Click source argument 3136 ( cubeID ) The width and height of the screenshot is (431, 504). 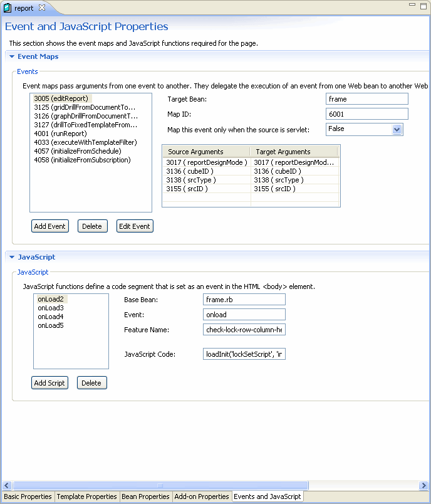[207, 171]
